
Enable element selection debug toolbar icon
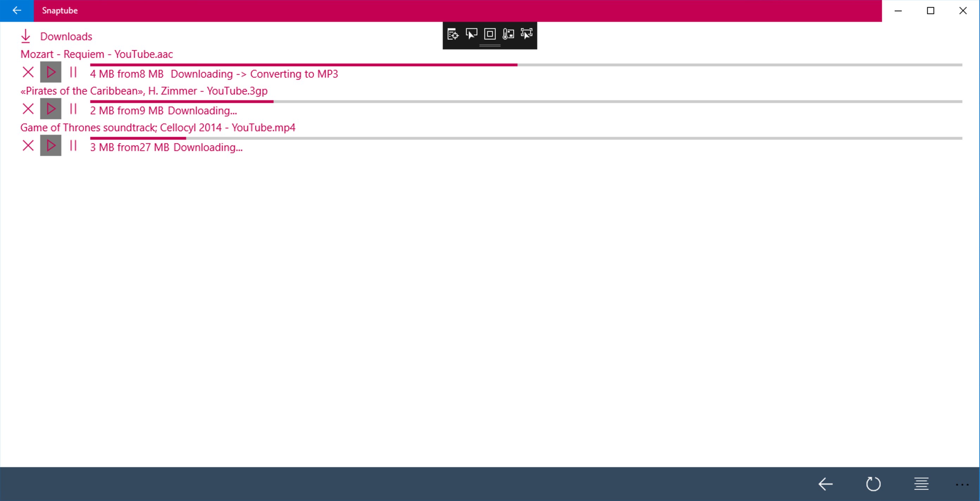click(x=471, y=34)
